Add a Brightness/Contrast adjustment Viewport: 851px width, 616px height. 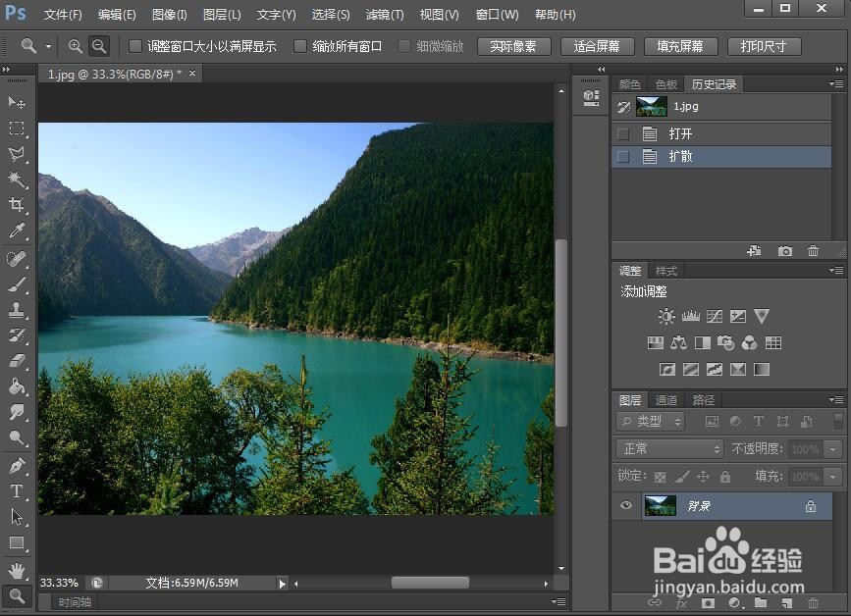click(x=665, y=316)
